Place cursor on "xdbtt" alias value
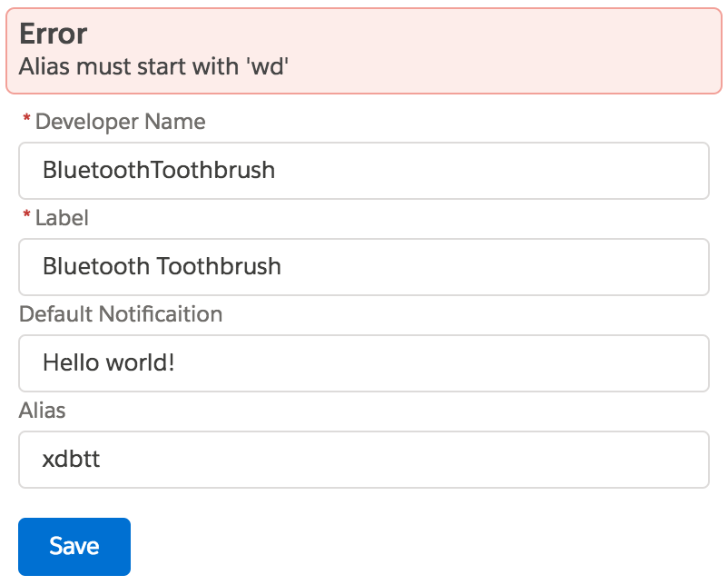The height and width of the screenshot is (585, 728). point(71,460)
